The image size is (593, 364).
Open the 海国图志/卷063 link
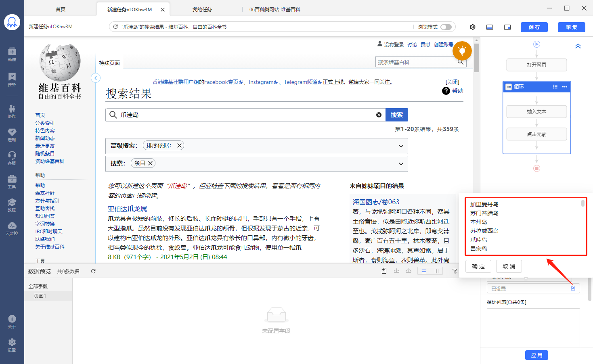click(x=376, y=202)
